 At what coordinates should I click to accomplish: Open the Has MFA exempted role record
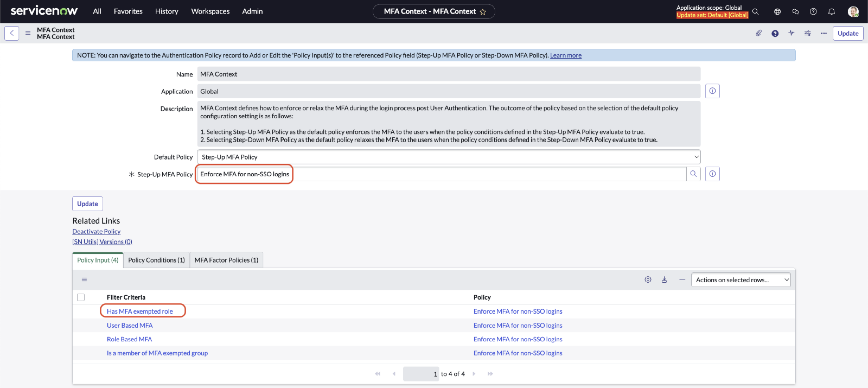[140, 311]
